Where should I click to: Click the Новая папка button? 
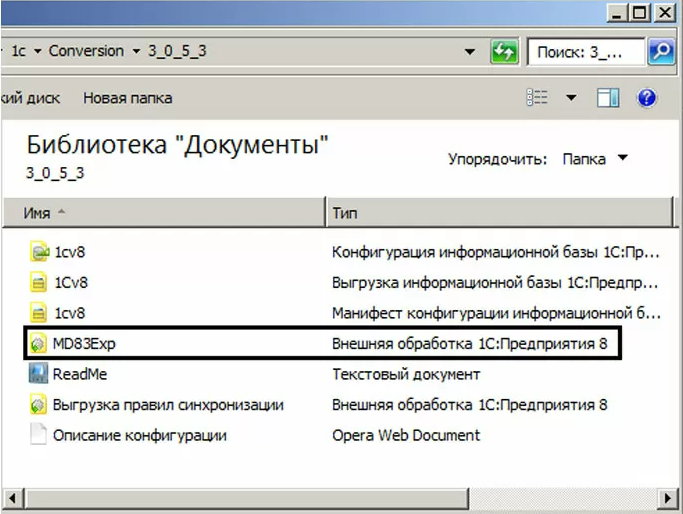[x=127, y=98]
